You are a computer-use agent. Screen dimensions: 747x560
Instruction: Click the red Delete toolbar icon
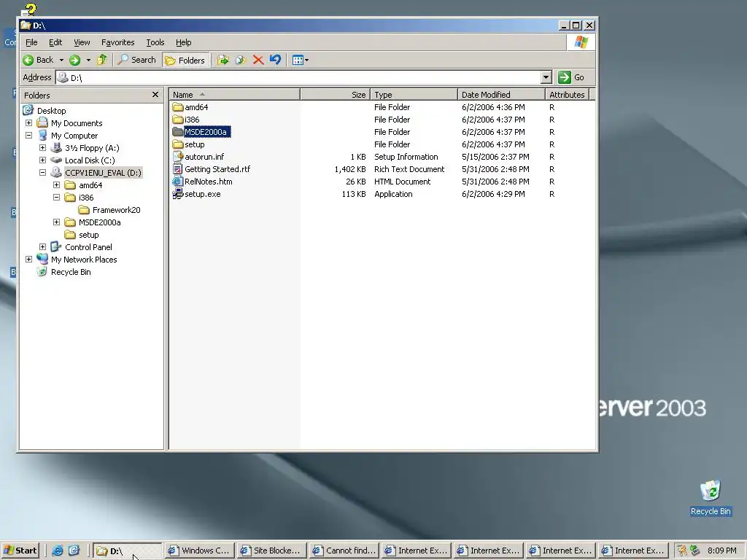point(258,60)
